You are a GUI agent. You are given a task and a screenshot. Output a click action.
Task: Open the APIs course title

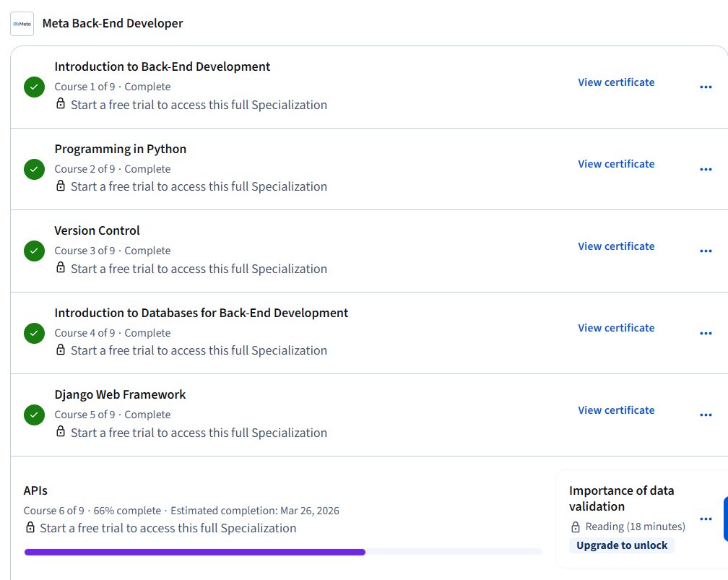tap(35, 490)
